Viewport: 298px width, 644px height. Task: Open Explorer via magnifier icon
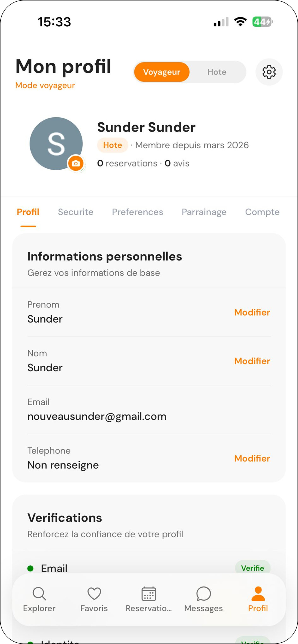(x=39, y=593)
